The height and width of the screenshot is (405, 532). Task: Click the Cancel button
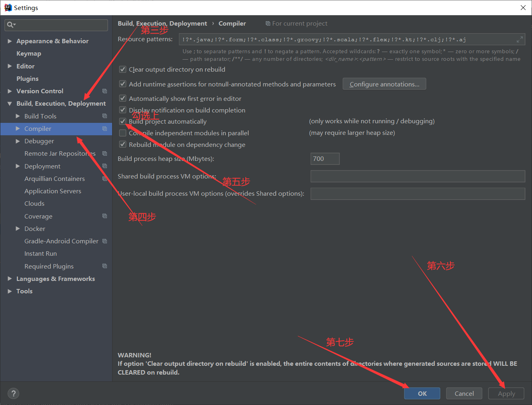[x=464, y=393]
